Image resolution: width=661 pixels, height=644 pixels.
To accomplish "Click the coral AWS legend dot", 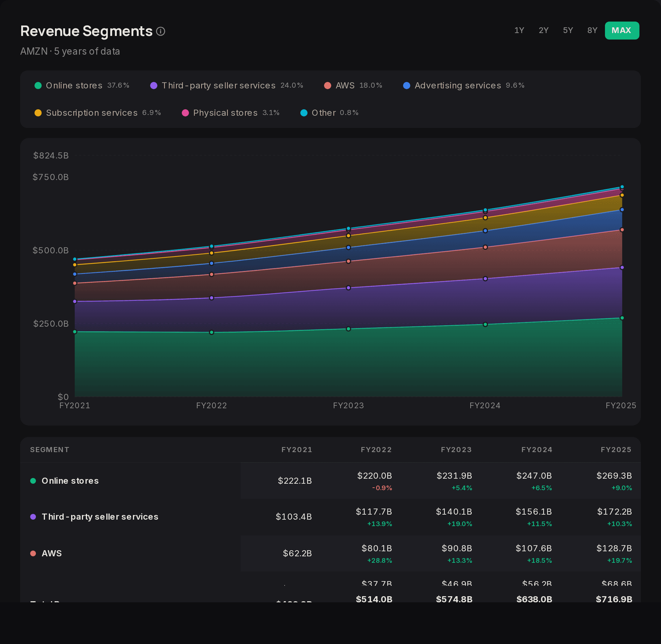I will pos(328,86).
